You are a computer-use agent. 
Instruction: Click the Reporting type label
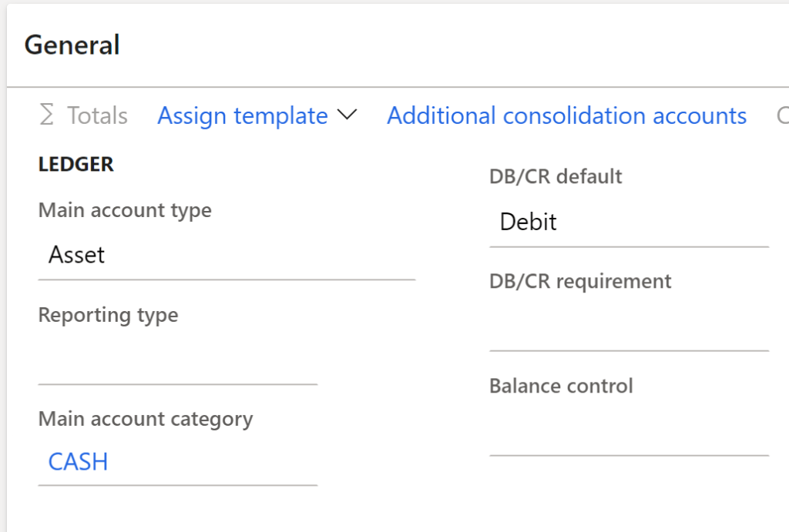tap(108, 315)
